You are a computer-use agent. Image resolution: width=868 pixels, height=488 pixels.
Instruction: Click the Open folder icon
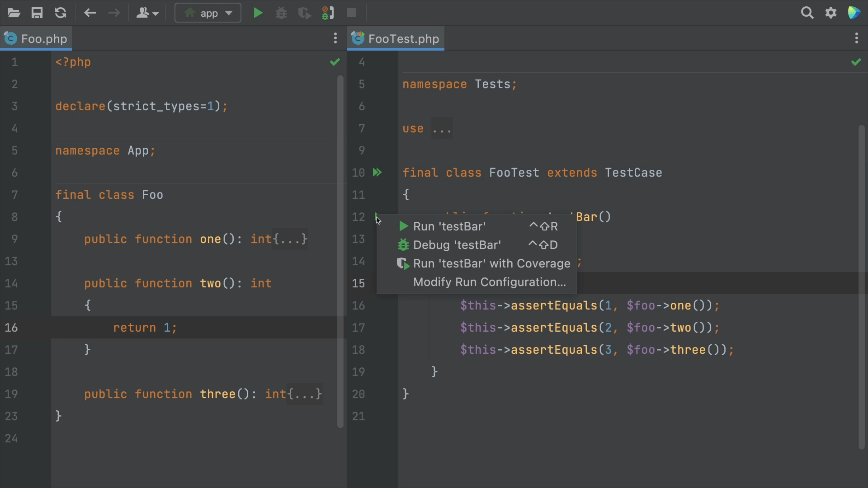(14, 13)
